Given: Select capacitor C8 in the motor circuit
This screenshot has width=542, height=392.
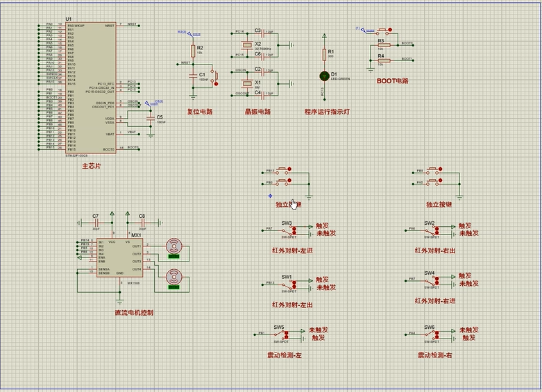Looking at the screenshot, I should point(142,223).
